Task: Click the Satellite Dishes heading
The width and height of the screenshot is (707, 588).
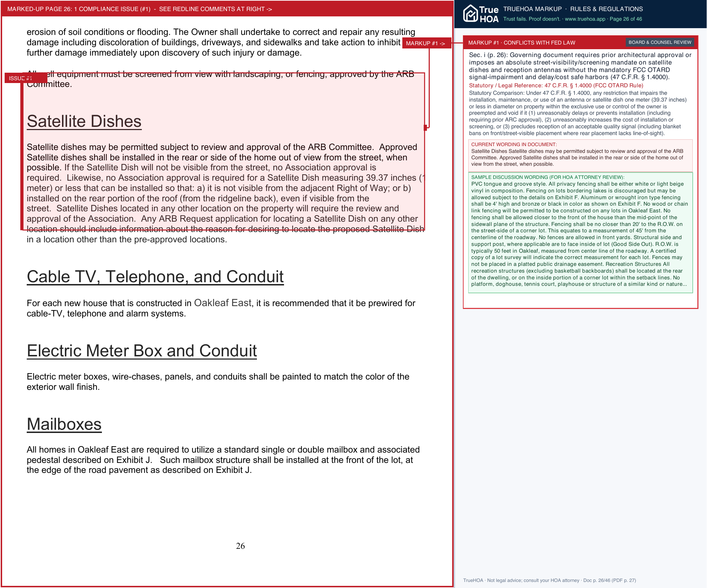Action: [84, 122]
